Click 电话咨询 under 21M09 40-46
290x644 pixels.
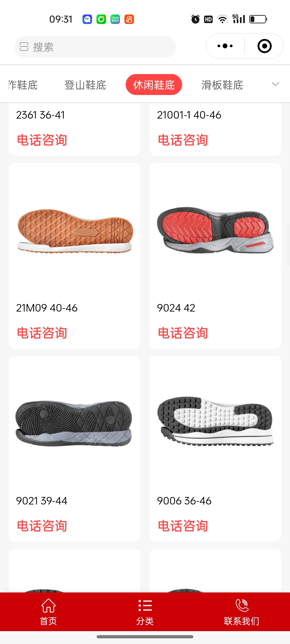(x=42, y=333)
